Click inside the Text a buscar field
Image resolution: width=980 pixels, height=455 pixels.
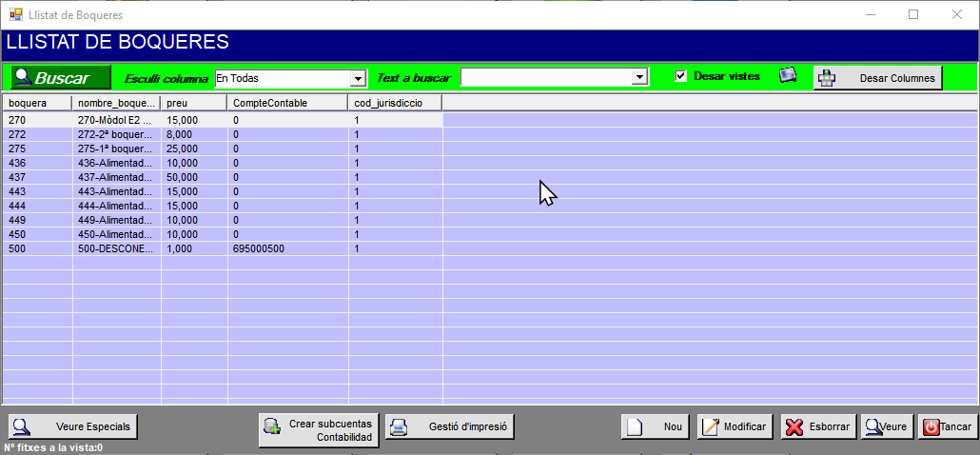tap(546, 77)
